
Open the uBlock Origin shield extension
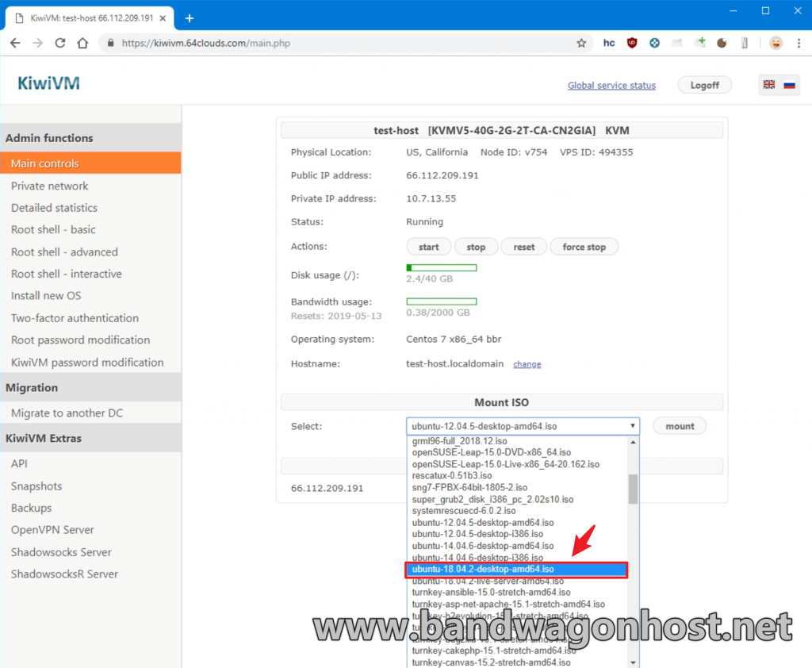632,43
